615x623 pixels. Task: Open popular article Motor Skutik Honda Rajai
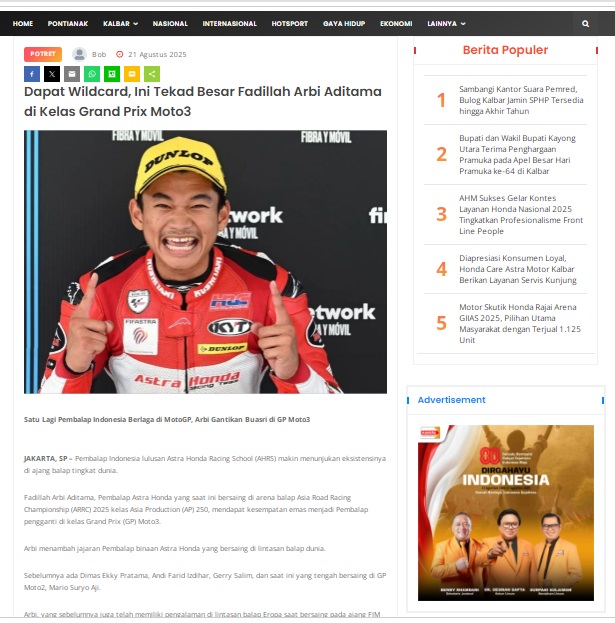pos(520,323)
